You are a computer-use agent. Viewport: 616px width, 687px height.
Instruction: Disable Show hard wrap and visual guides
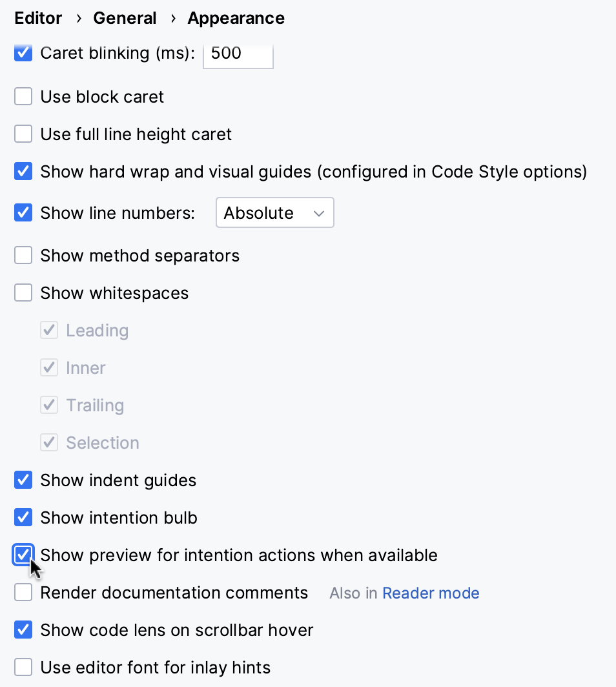(23, 171)
